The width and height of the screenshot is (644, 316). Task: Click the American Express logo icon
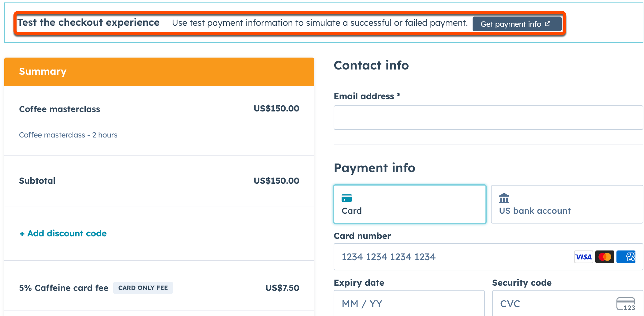coord(626,257)
